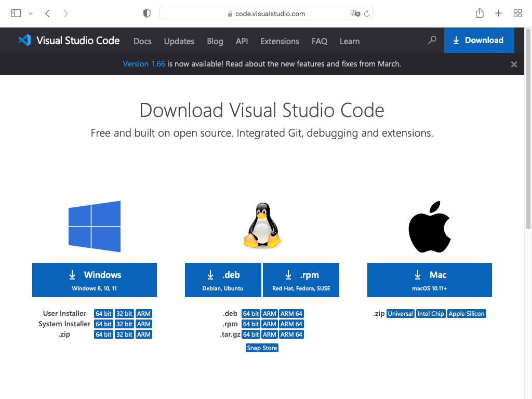Select .tar.gz ARM 64
The image size is (532, 399).
291,335
